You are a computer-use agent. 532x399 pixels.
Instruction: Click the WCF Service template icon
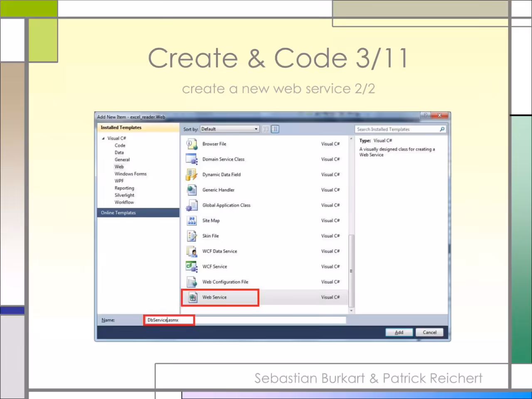192,267
